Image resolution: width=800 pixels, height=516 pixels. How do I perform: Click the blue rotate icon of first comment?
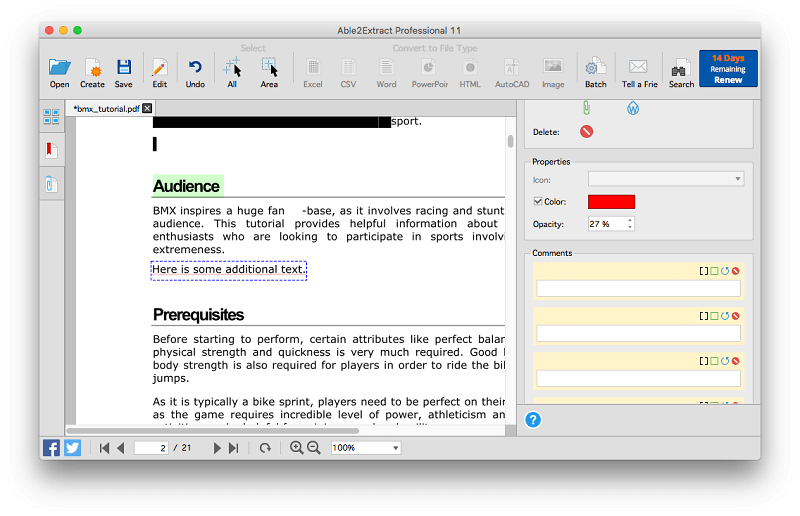click(725, 271)
